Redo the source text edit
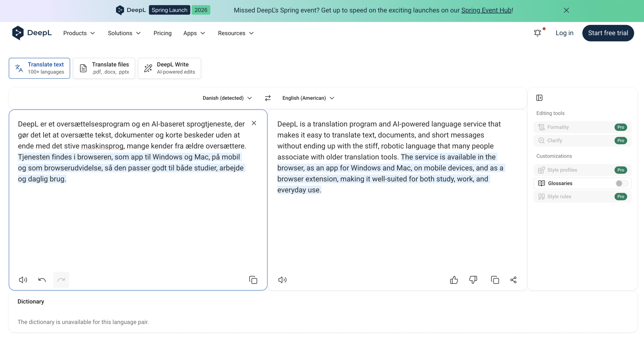The image size is (644, 339). tap(61, 280)
